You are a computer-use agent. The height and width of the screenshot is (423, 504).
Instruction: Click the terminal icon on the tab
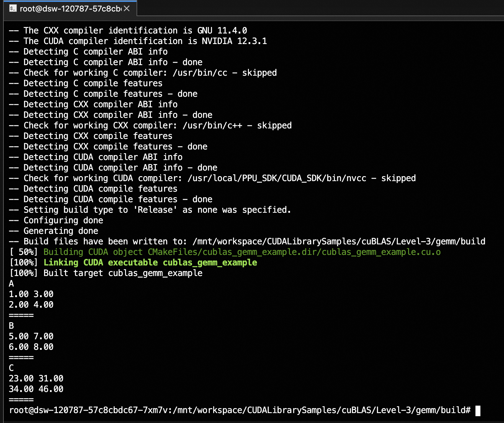click(x=13, y=8)
